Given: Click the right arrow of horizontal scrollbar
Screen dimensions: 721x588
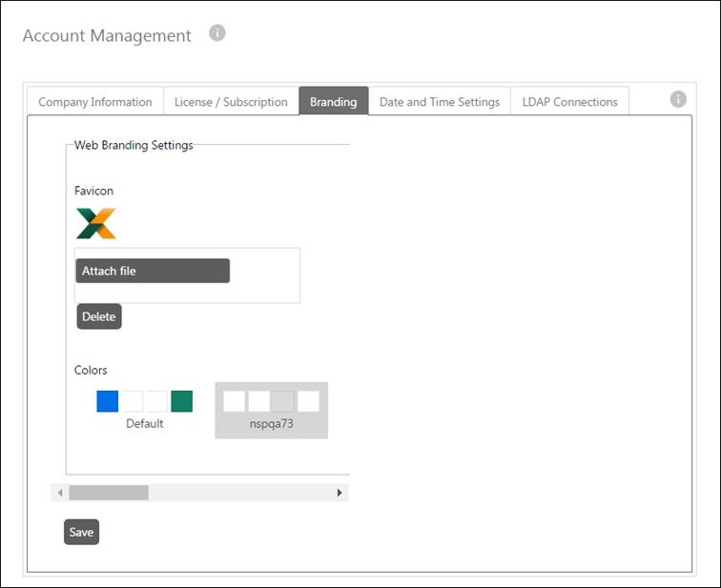Looking at the screenshot, I should [339, 493].
